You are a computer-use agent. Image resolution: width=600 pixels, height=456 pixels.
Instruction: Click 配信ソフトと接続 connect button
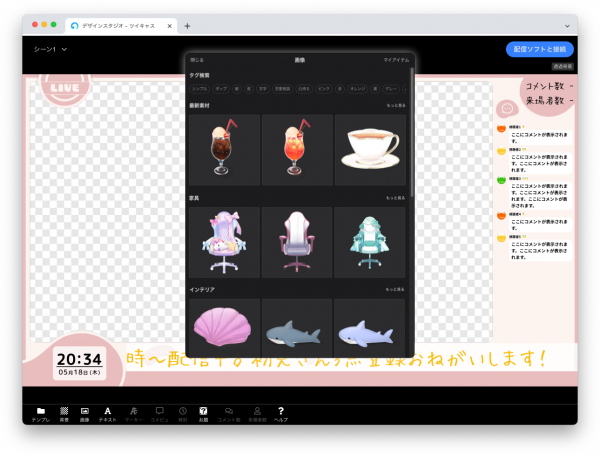coord(540,49)
